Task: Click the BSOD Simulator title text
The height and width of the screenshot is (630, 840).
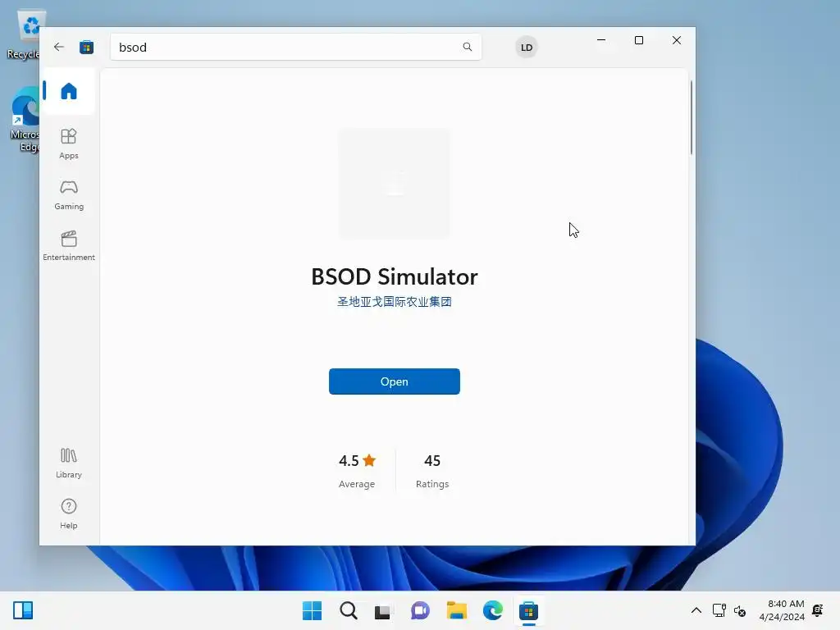Action: 395,277
